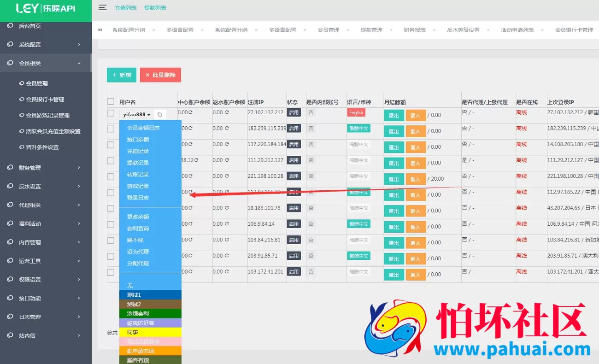Expand the 代理相关 sidebar menu
The height and width of the screenshot is (364, 599).
point(46,205)
